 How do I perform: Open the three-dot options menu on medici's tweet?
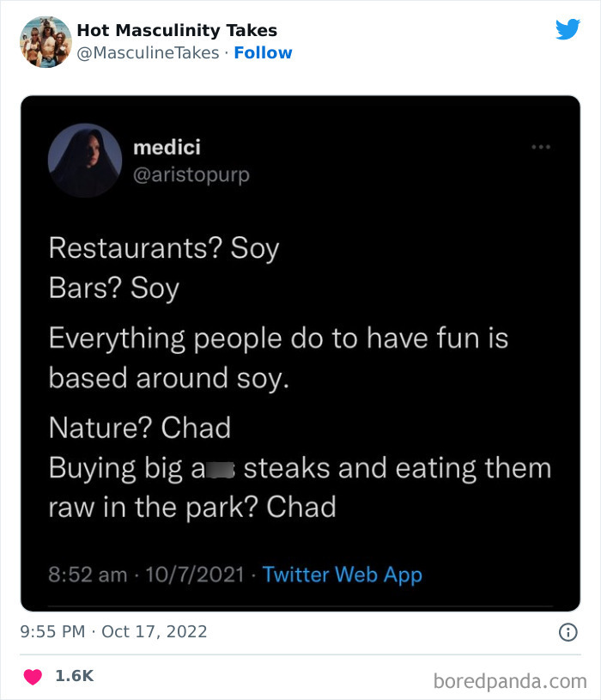pyautogui.click(x=541, y=147)
